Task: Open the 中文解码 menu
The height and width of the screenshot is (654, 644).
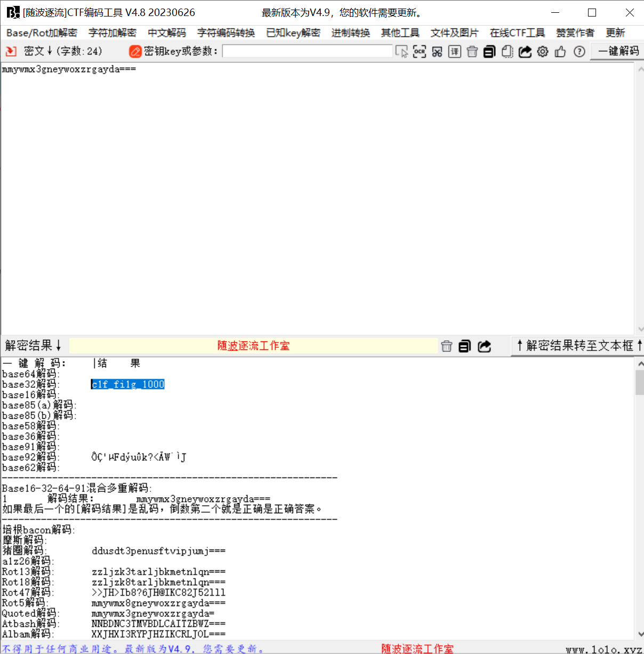Action: pyautogui.click(x=167, y=33)
